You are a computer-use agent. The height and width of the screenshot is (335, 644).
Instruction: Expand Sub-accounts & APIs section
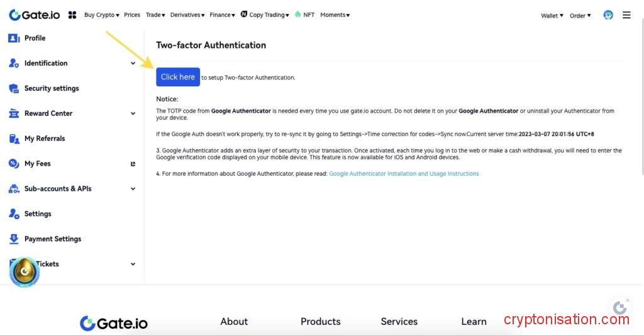tap(133, 189)
